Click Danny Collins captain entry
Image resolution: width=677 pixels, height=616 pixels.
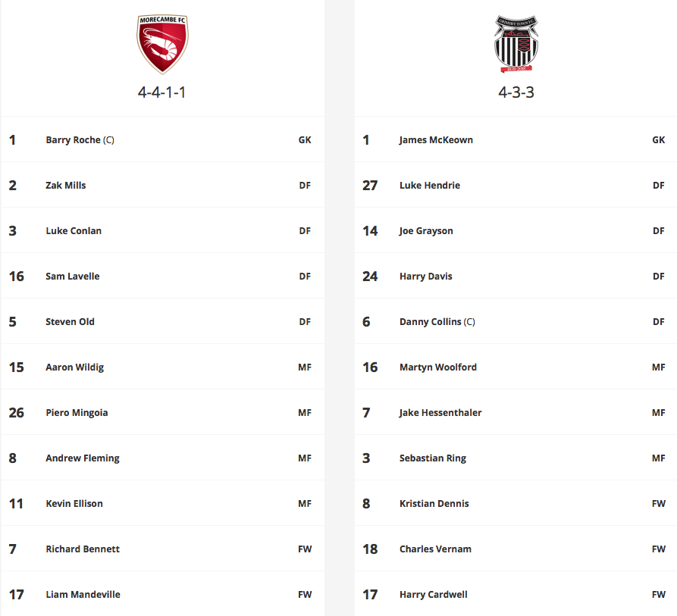coord(437,322)
